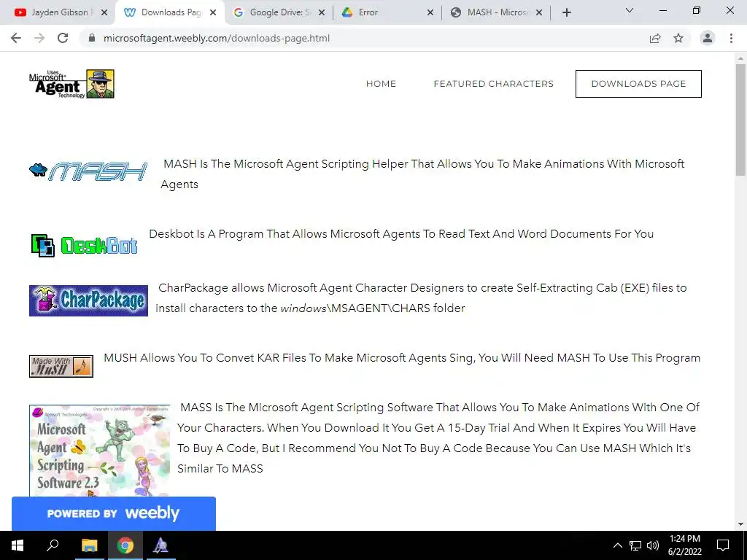
Task: Close the Error tab
Action: (x=430, y=12)
